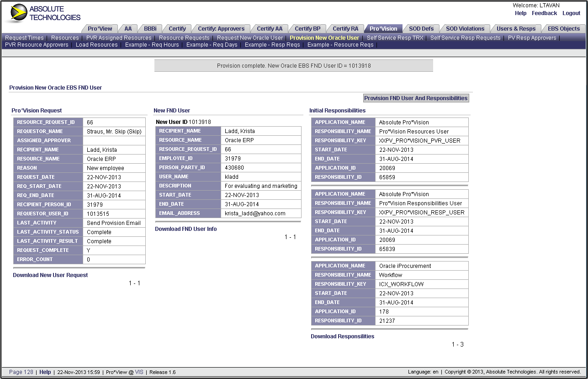Click the Logout link
Screen dimensions: 588x379
point(571,13)
